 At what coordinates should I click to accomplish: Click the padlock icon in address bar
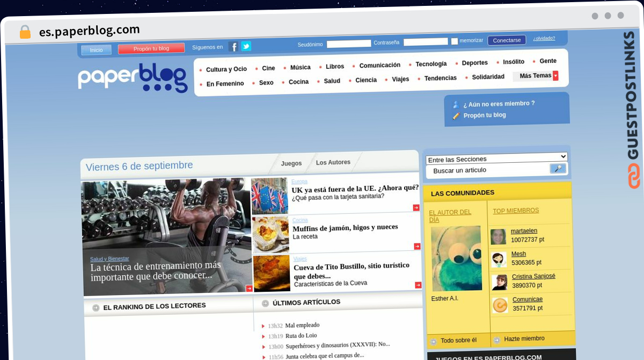click(x=25, y=32)
